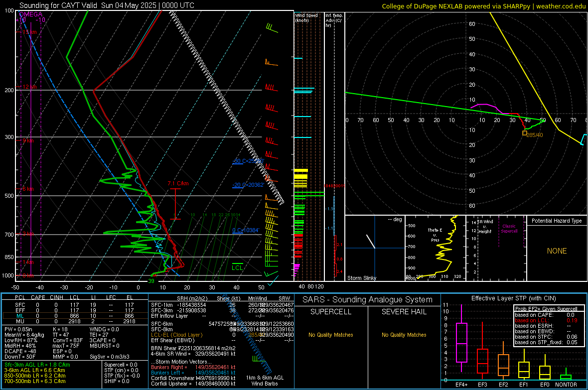This screenshot has height=390, width=588.
Task: Click the 850-500mb LR = 6.2 C/km line
Action: tap(35, 376)
